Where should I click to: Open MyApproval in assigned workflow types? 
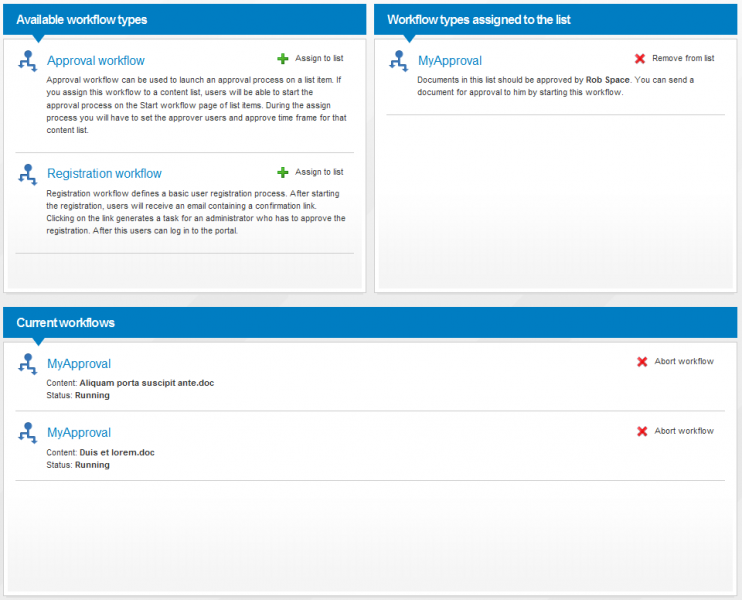[x=450, y=61]
